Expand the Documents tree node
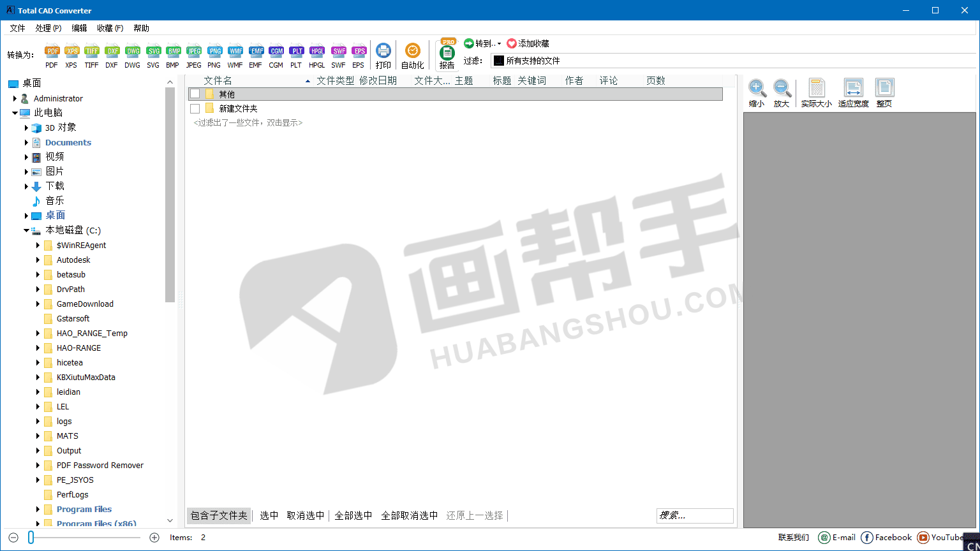Viewport: 980px width, 551px height. [26, 142]
